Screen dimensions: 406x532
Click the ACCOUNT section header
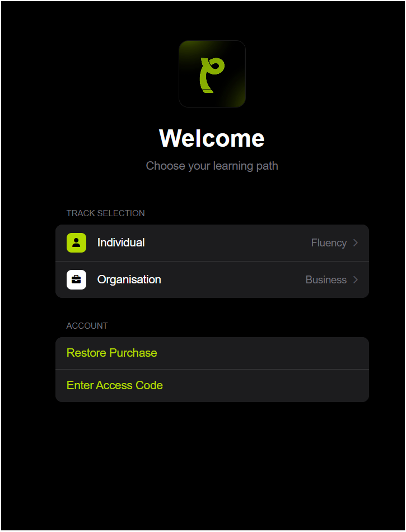[87, 326]
